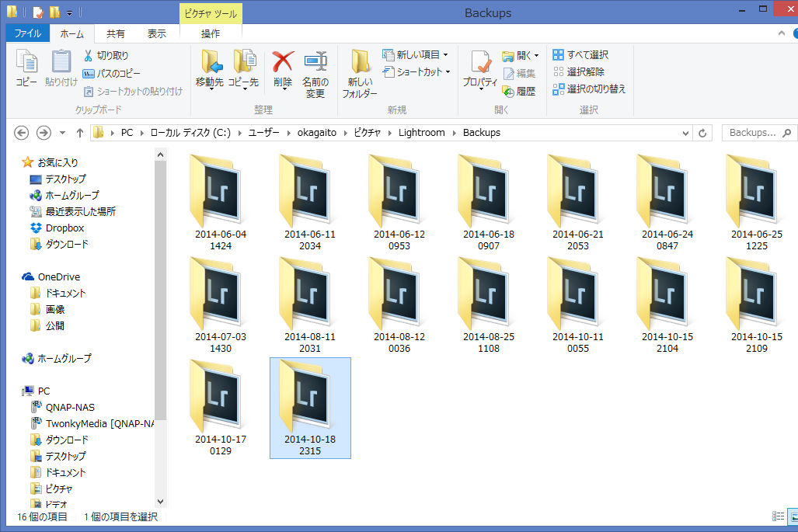Expand path after Lightroom in address bar

454,133
